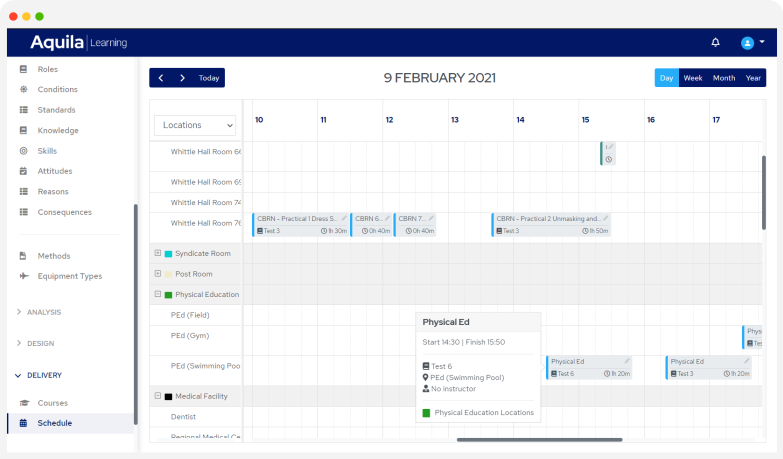Jump to Today in the calendar
The image size is (783, 459).
pos(209,78)
